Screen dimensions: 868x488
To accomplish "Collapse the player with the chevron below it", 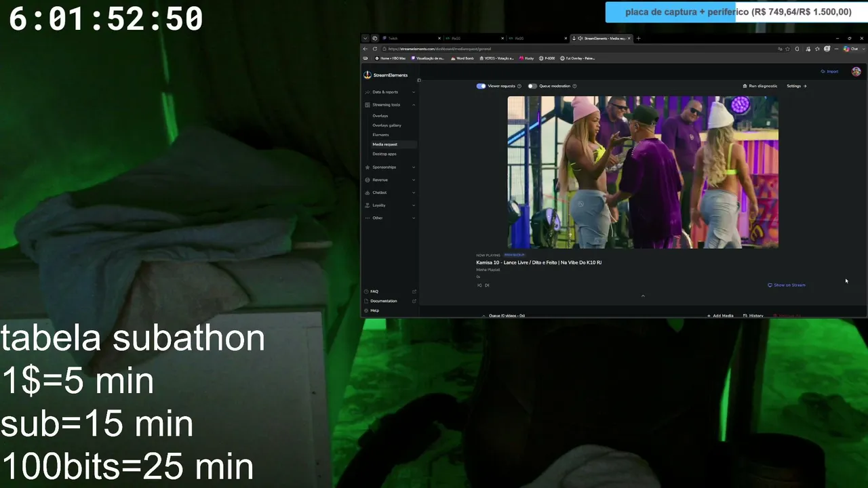I will tap(643, 296).
